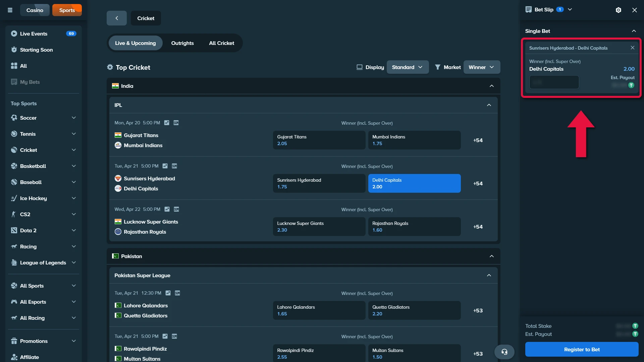Image resolution: width=644 pixels, height=362 pixels.
Task: Deselect Delhi Capitals 2.00 odds
Action: click(414, 183)
